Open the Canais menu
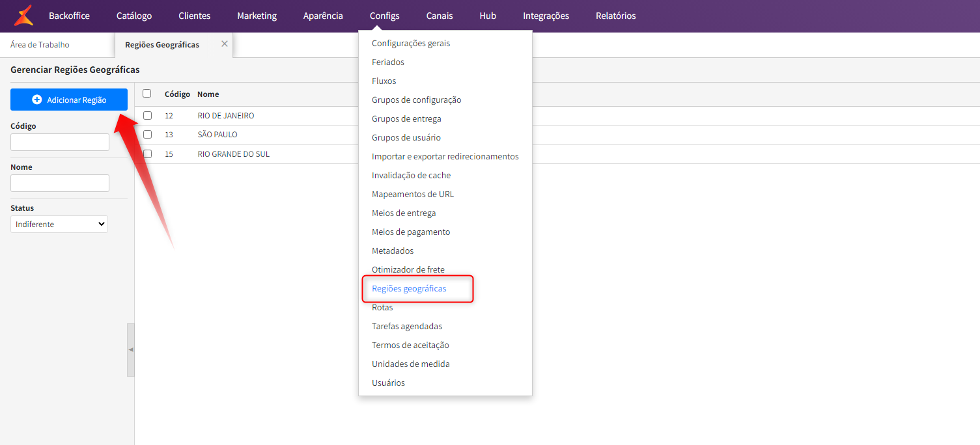The image size is (980, 445). click(x=440, y=16)
